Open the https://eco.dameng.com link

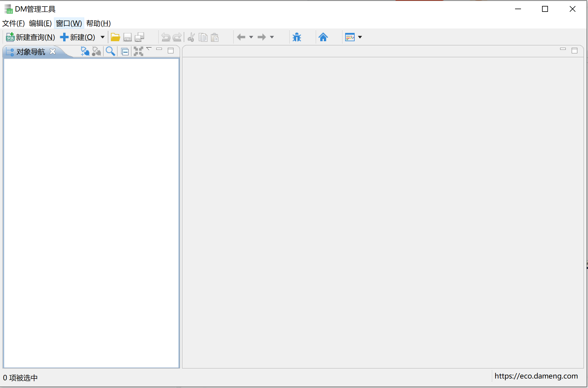click(x=536, y=376)
